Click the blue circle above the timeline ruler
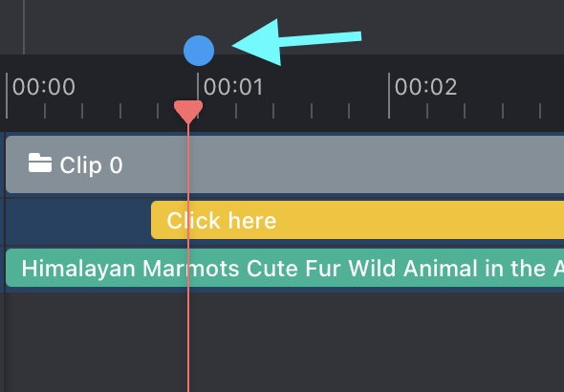The width and height of the screenshot is (564, 392). pos(199,51)
